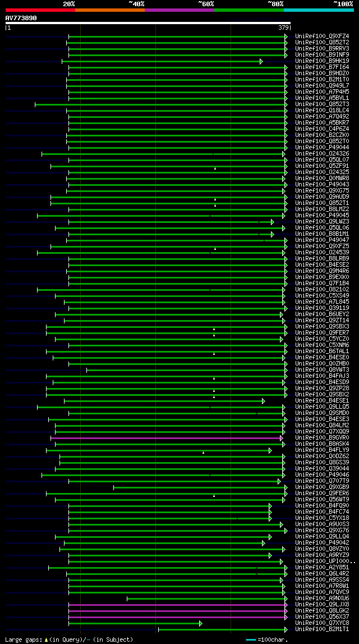The width and height of the screenshot is (359, 644).
Task: Select the UniRef100_B2M1T1 label
Action: [x=322, y=629]
